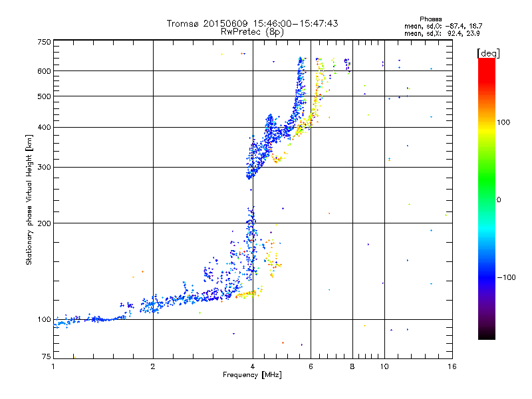Click the colorbar "-100" tick label
The image size is (532, 399).
[x=506, y=277]
